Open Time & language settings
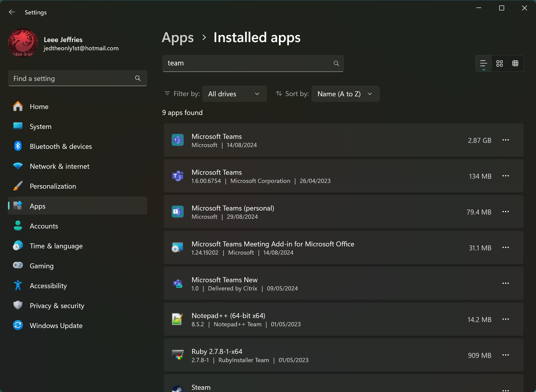The height and width of the screenshot is (392, 536). pyautogui.click(x=78, y=246)
